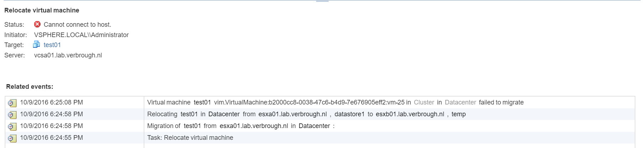The height and width of the screenshot is (148, 644).
Task: Click the 10/9/2016 6:25:08 PM timestamp
Action: (51, 102)
